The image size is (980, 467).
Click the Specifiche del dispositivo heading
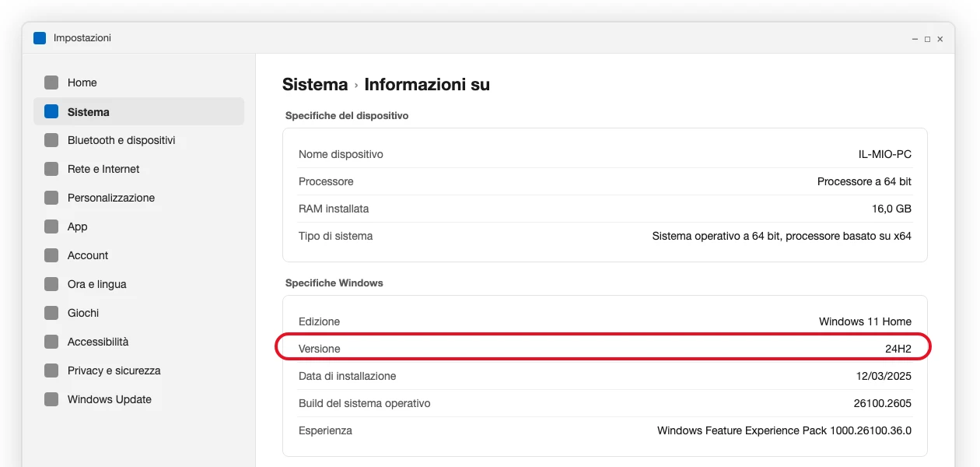[x=347, y=115]
